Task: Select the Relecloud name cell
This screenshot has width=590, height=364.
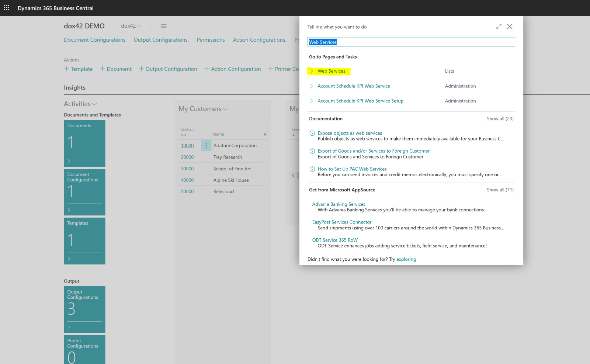Action: tap(223, 192)
